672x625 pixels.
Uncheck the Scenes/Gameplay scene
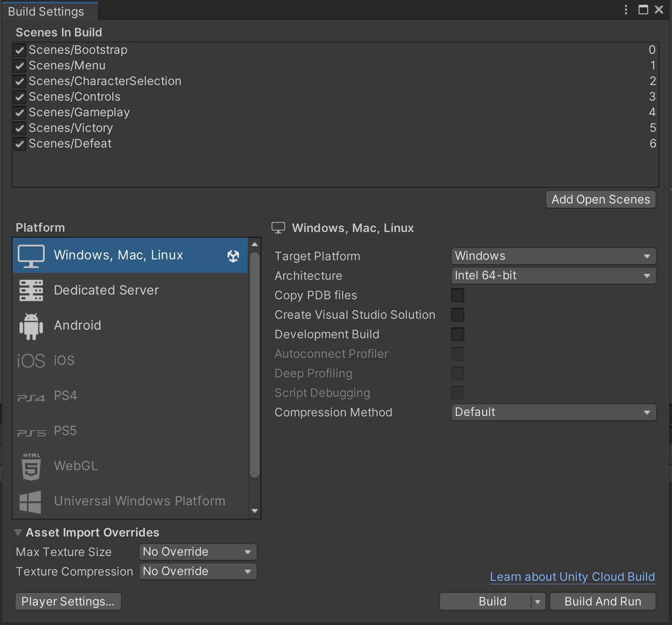(x=20, y=112)
